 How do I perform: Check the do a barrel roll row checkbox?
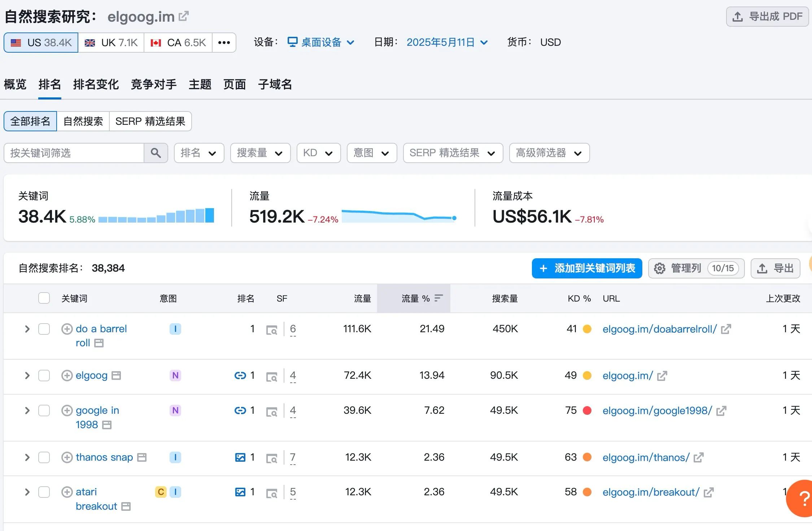point(44,329)
